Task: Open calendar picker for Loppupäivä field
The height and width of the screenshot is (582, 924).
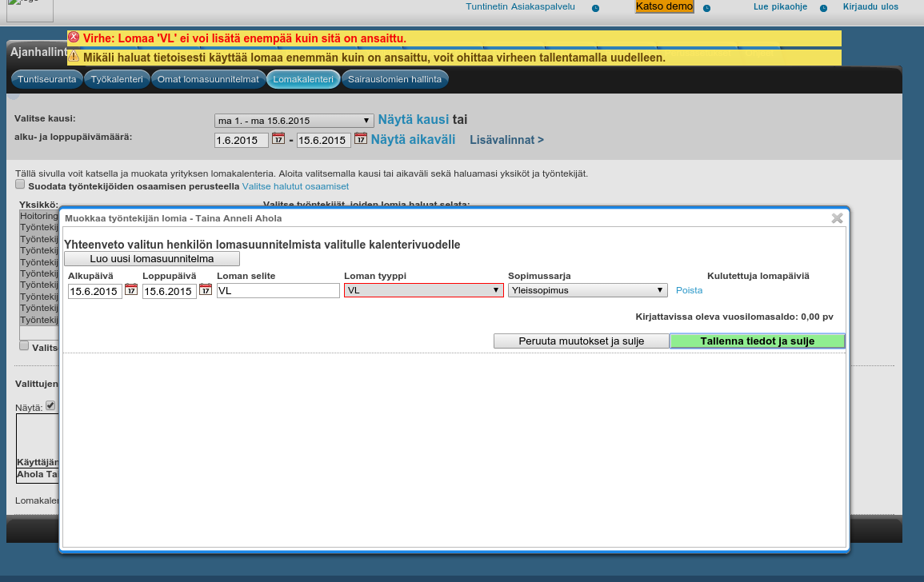Action: click(x=206, y=290)
